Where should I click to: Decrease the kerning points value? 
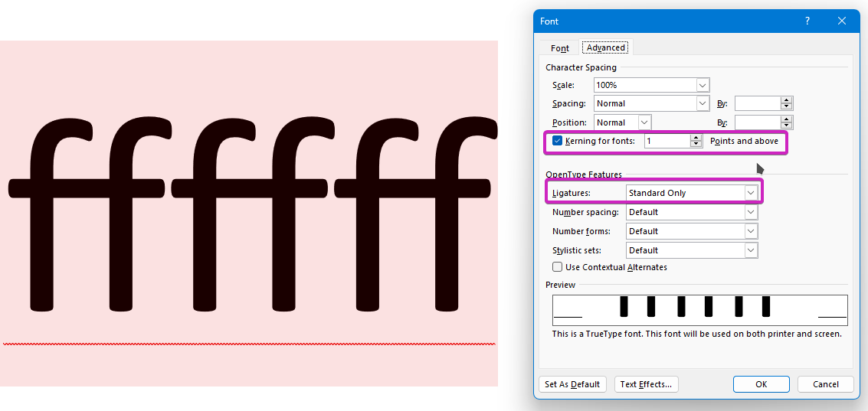696,145
